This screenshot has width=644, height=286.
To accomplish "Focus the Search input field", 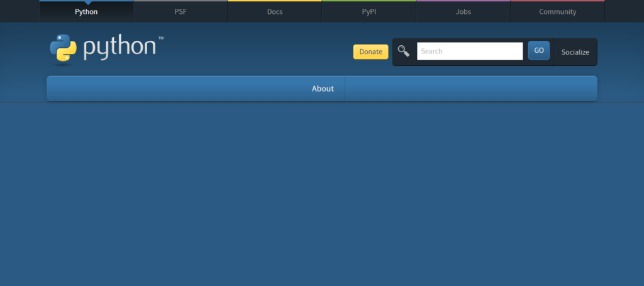I will [x=470, y=52].
